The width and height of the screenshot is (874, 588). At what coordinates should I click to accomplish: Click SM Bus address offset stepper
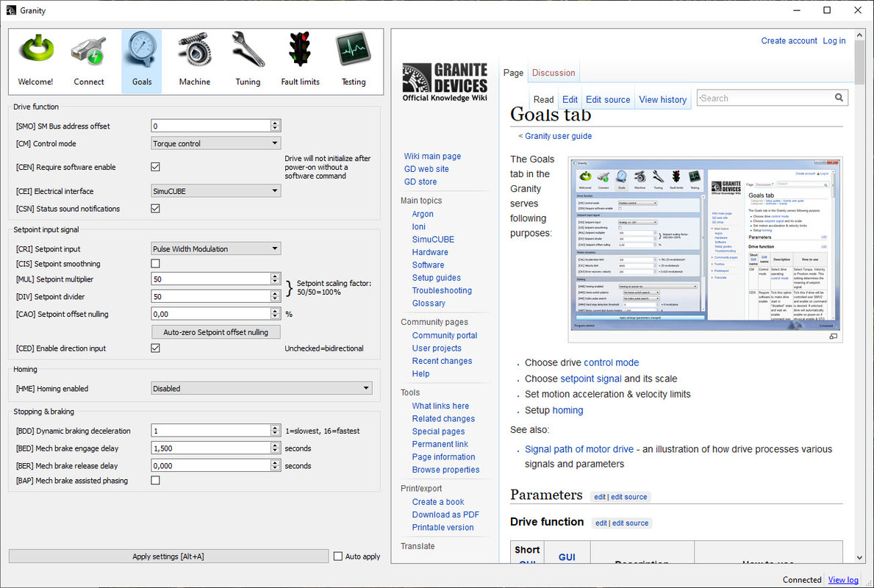[275, 126]
